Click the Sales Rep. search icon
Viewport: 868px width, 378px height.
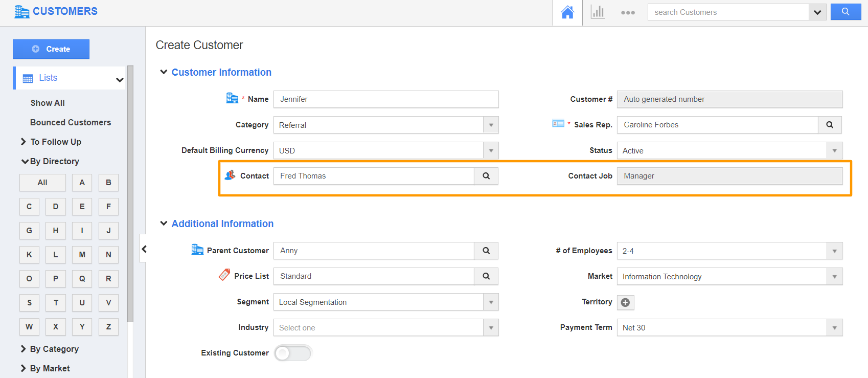830,125
